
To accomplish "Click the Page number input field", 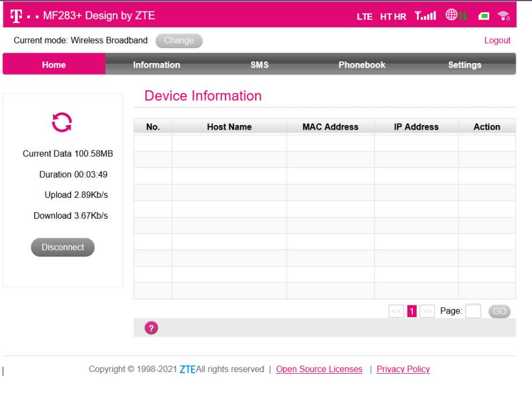I will [x=473, y=311].
